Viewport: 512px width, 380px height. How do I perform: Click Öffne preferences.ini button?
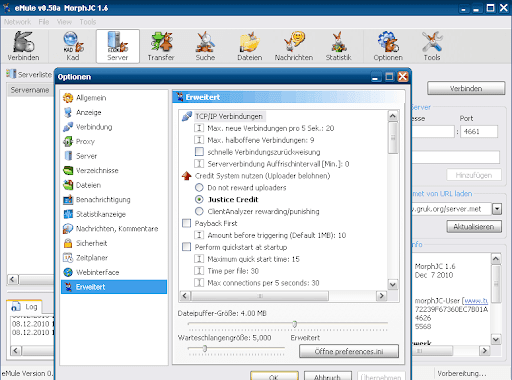(x=349, y=351)
